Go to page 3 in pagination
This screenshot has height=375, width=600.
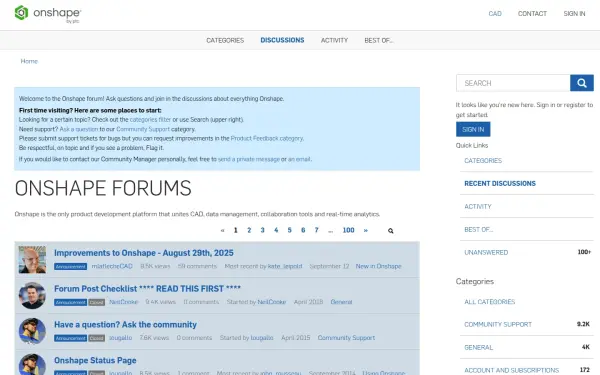coord(262,230)
